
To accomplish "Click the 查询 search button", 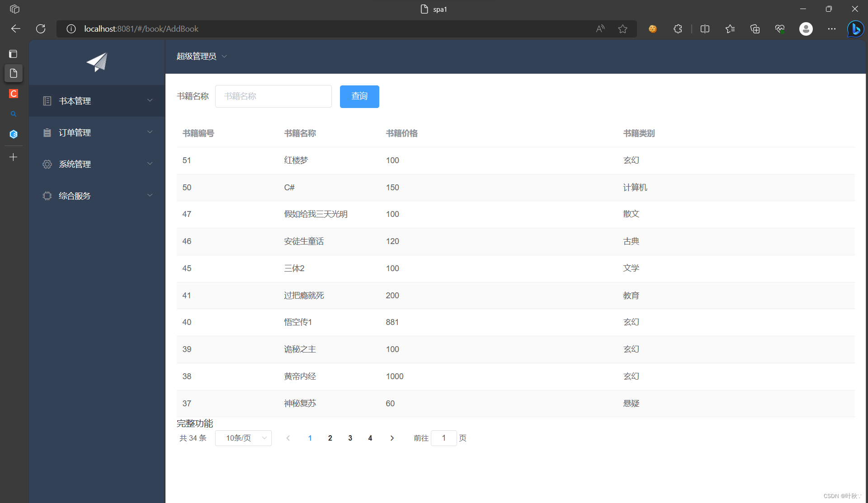I will 361,96.
